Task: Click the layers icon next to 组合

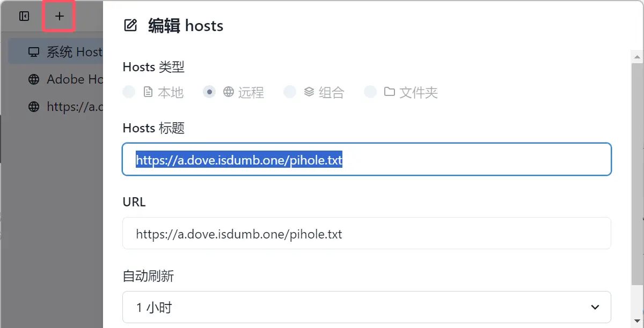Action: pyautogui.click(x=306, y=92)
